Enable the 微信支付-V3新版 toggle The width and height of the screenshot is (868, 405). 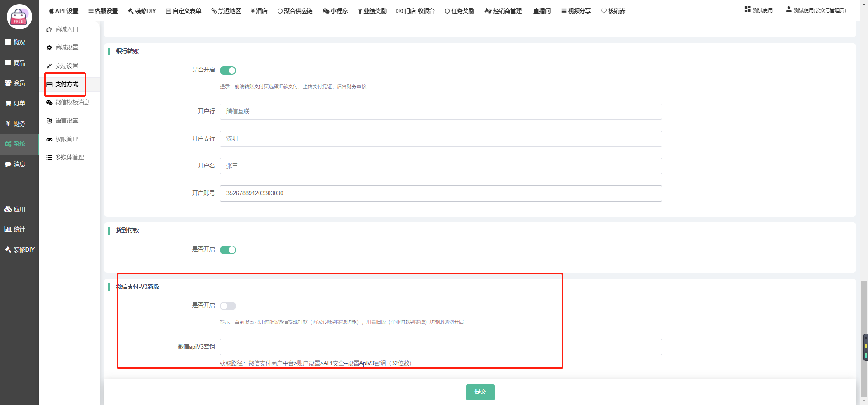click(x=228, y=306)
